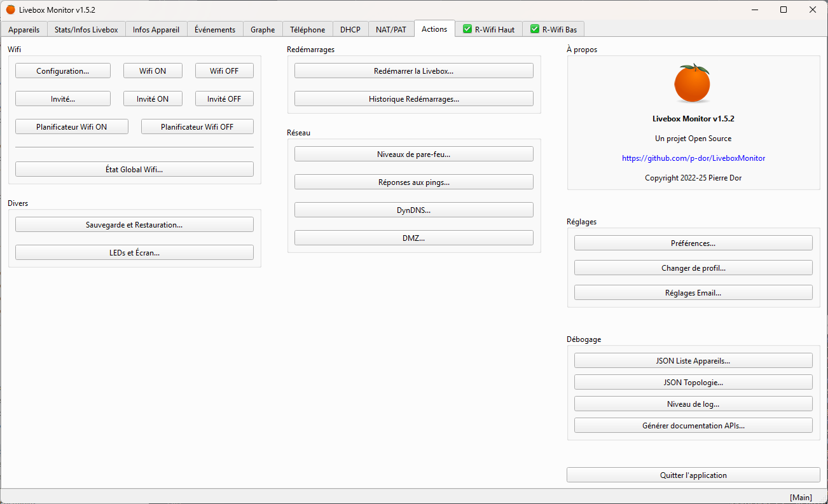Open Réponses aux pings... settings
The height and width of the screenshot is (504, 828).
pos(414,182)
